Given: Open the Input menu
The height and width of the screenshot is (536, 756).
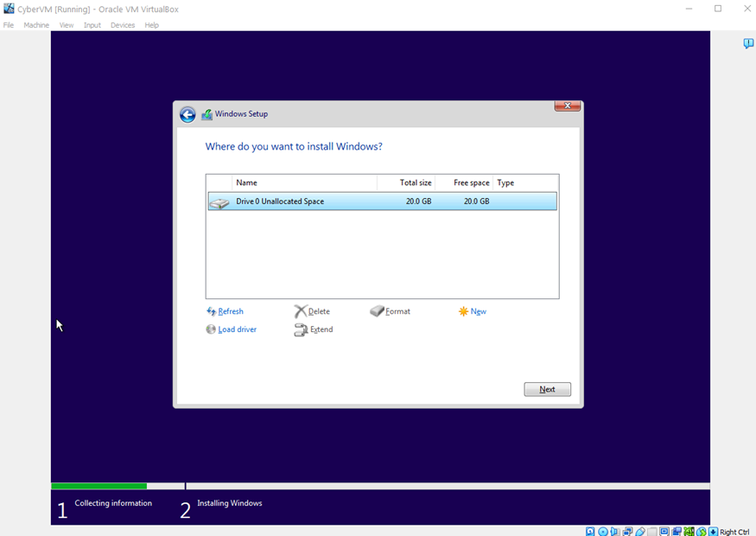Looking at the screenshot, I should [x=92, y=25].
